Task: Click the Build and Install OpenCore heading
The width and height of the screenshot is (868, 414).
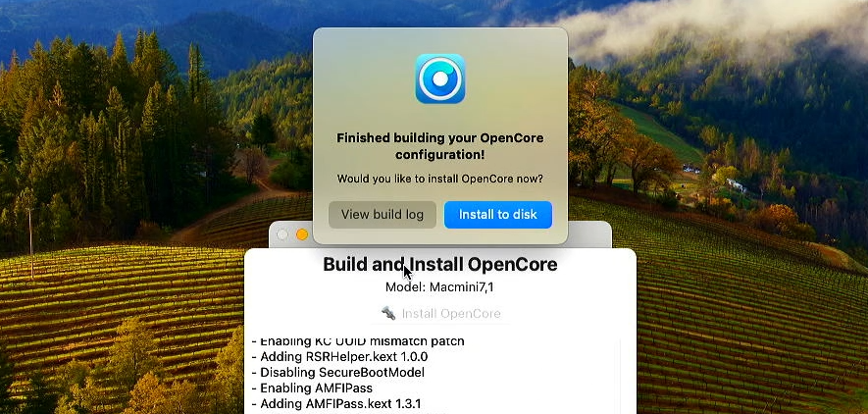Action: point(440,265)
